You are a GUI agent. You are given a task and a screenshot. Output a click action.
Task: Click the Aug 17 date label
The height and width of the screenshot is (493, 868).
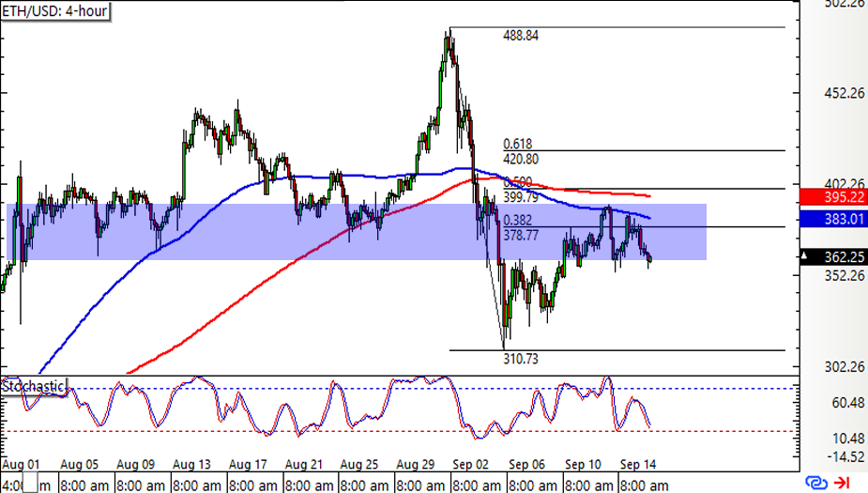coord(248,464)
